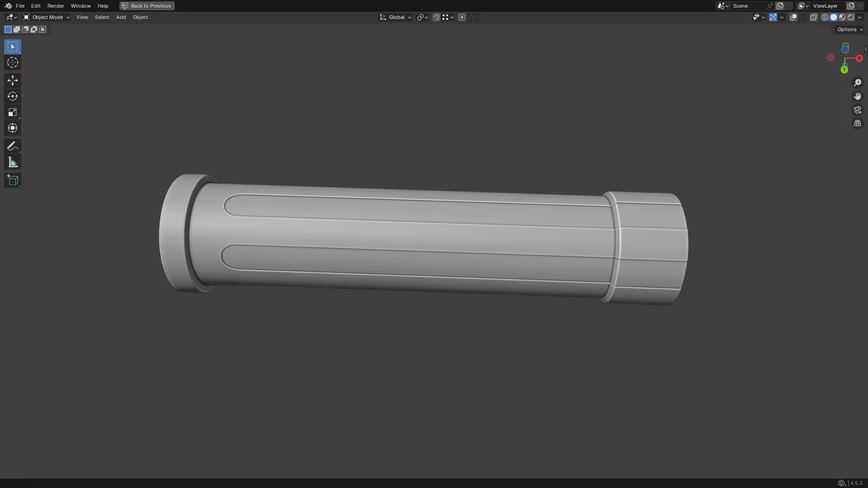Open the editor type selector

(11, 17)
